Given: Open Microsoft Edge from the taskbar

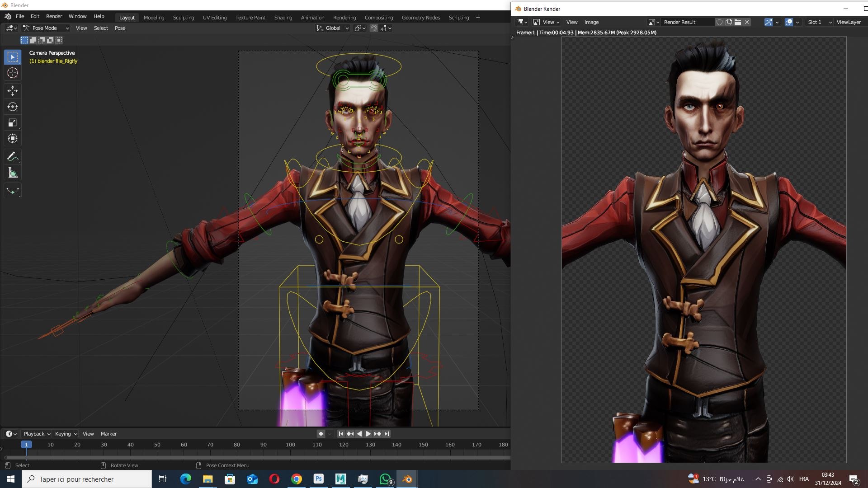Looking at the screenshot, I should pos(186,479).
